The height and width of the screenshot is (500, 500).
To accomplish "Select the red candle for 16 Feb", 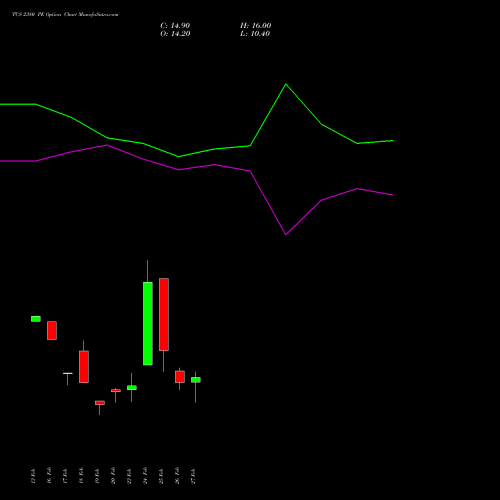I will coord(52,330).
